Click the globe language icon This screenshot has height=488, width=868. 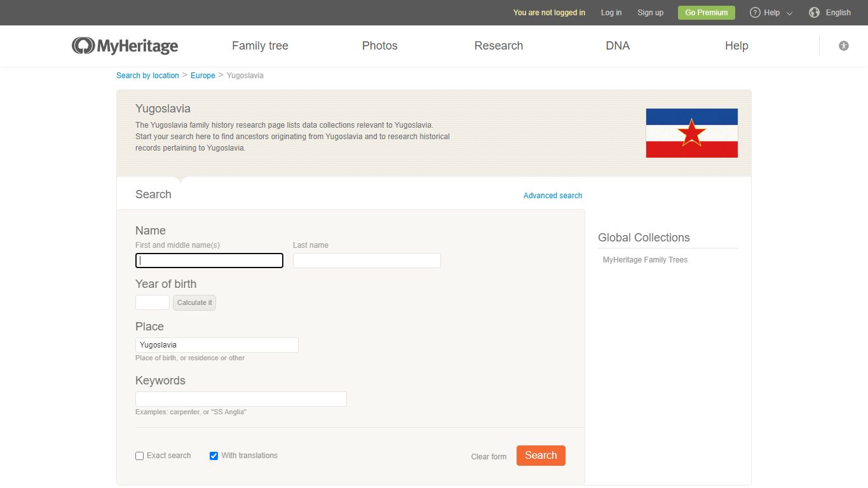pos(815,13)
